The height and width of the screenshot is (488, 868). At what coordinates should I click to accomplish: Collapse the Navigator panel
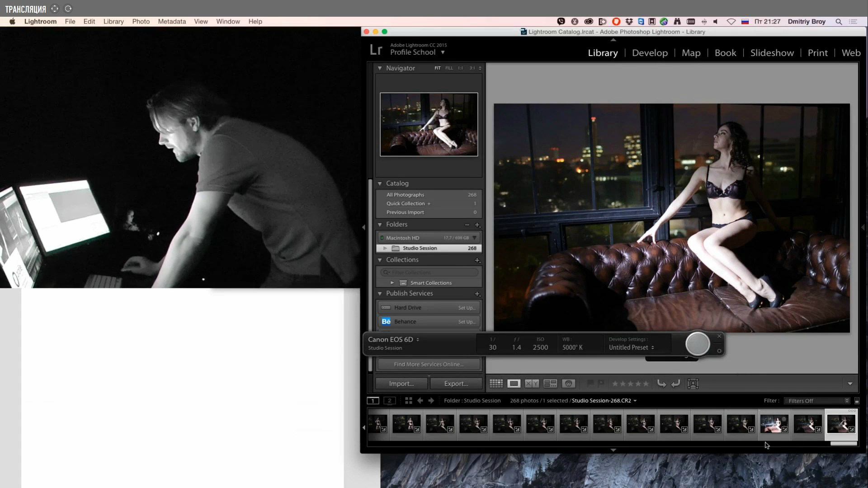click(380, 68)
